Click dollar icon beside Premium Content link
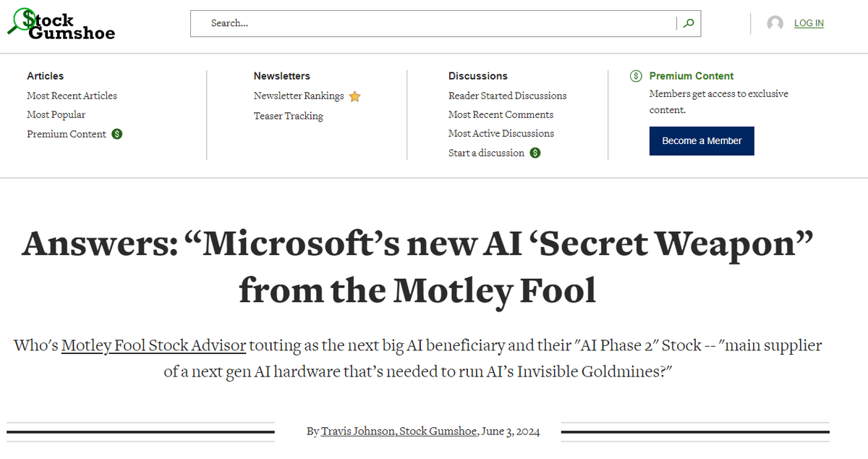 [117, 134]
